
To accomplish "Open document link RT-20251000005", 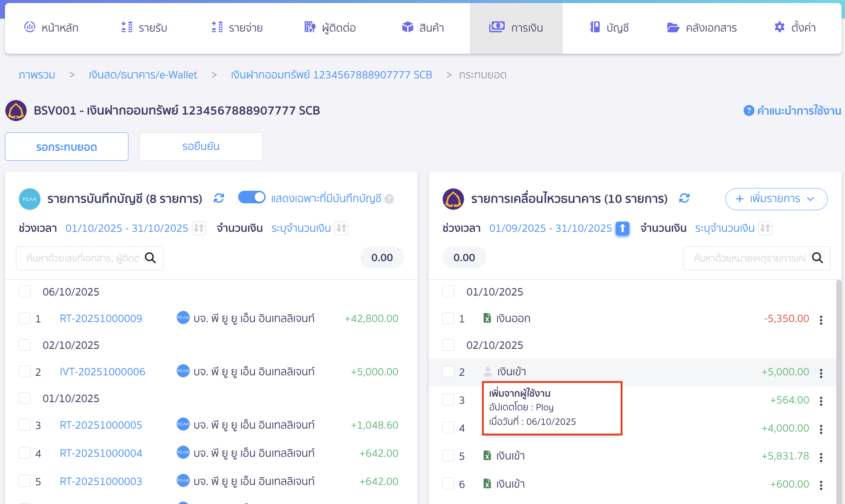I will point(101,425).
